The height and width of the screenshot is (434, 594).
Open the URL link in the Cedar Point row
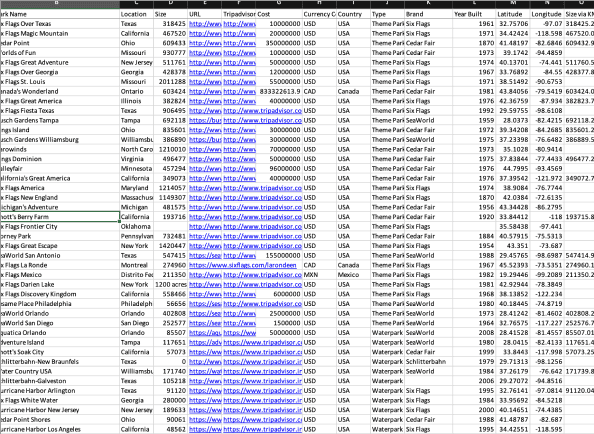[x=205, y=43]
